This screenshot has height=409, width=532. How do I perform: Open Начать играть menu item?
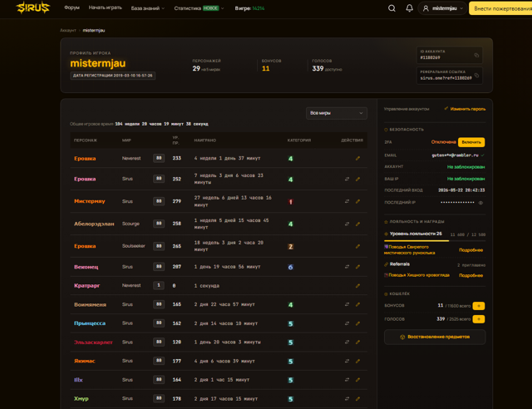[x=106, y=7]
